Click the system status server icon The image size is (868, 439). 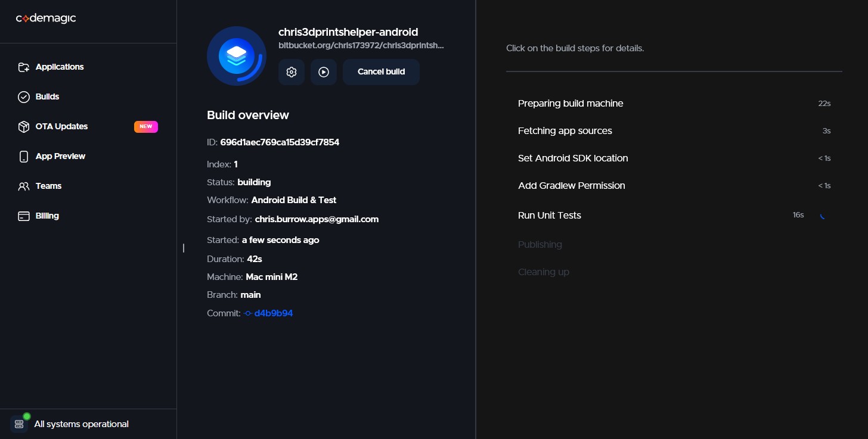coord(19,424)
